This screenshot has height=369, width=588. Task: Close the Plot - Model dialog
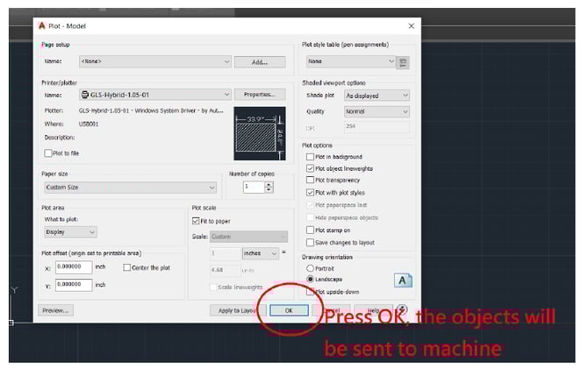coord(411,26)
